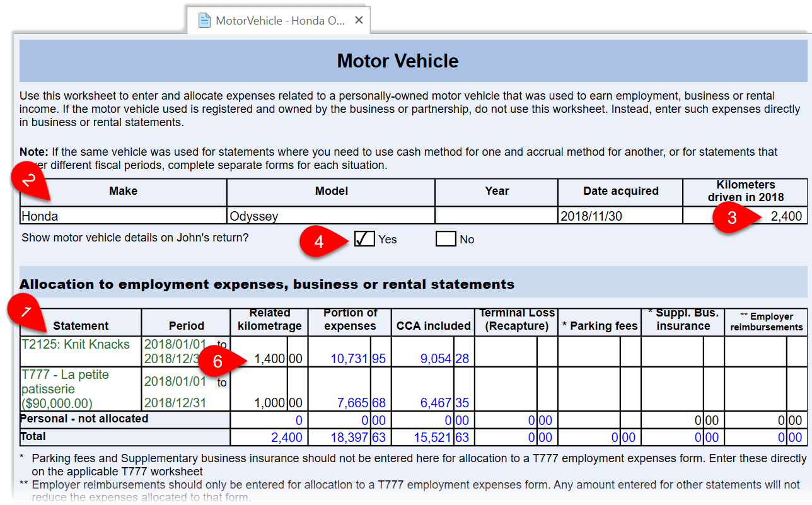Click La petite patisserie period end 2018/12/31
Screen dimensions: 812x505
click(175, 403)
